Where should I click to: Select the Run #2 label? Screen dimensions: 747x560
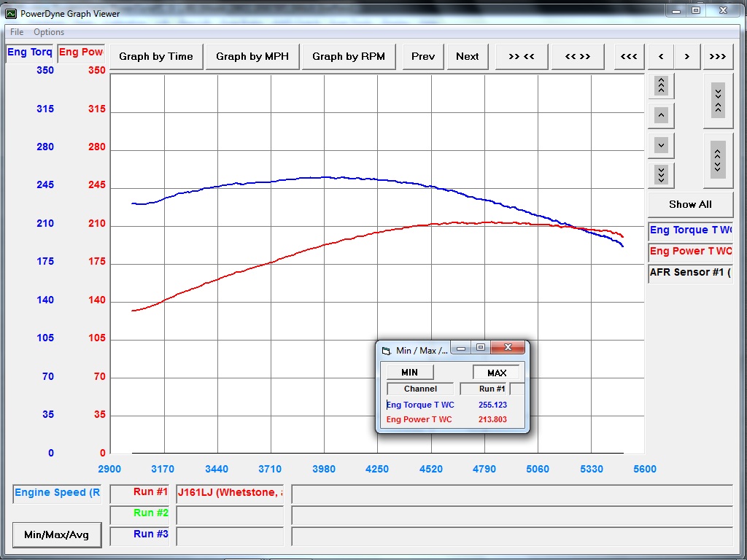tap(139, 514)
